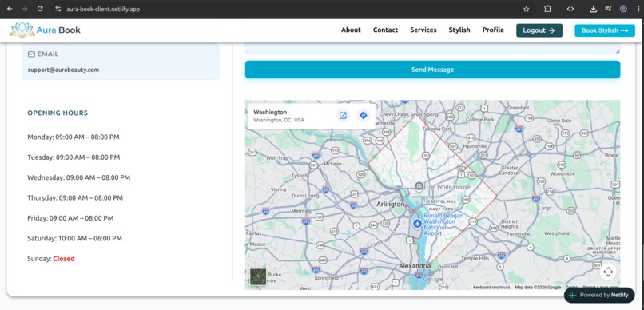Click the Tuesday: 09:00 AM – 08:00 PM row
644x310 pixels.
click(74, 157)
